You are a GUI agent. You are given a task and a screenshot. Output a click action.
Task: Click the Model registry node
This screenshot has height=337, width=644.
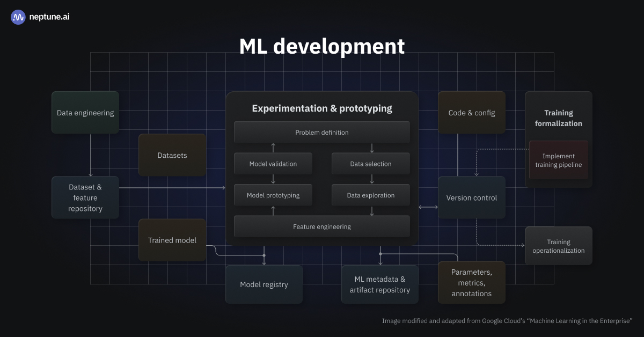pyautogui.click(x=264, y=284)
